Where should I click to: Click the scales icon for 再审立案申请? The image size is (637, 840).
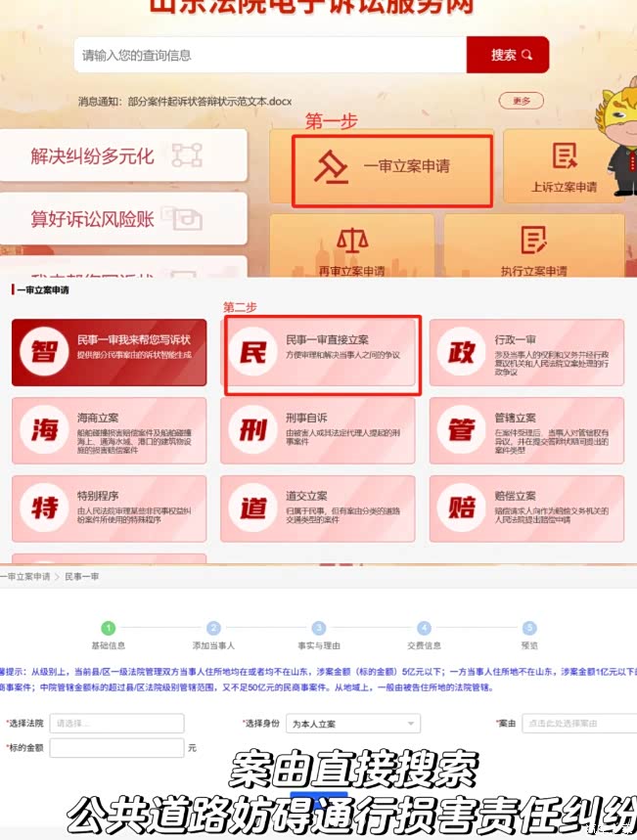(351, 240)
